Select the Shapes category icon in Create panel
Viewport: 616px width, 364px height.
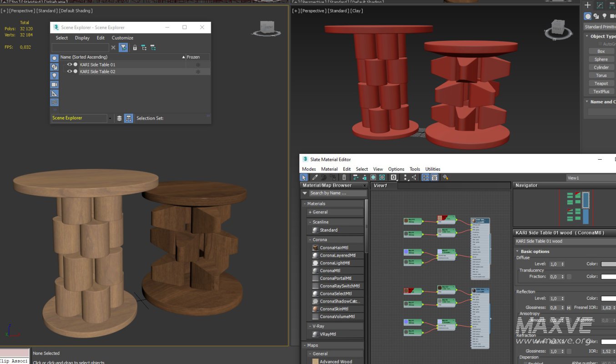(596, 16)
